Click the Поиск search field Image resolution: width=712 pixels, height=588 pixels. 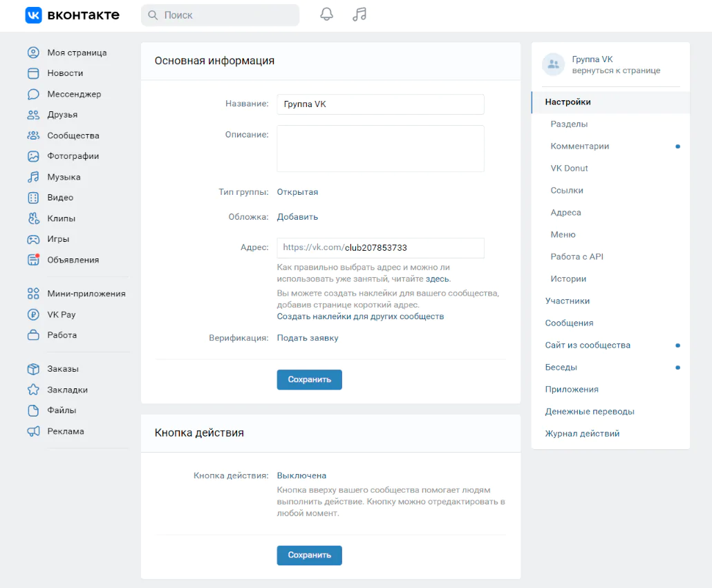click(x=220, y=15)
